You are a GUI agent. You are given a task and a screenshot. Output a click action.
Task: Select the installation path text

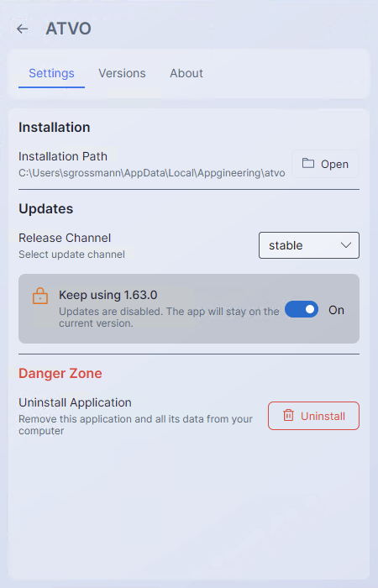(152, 173)
